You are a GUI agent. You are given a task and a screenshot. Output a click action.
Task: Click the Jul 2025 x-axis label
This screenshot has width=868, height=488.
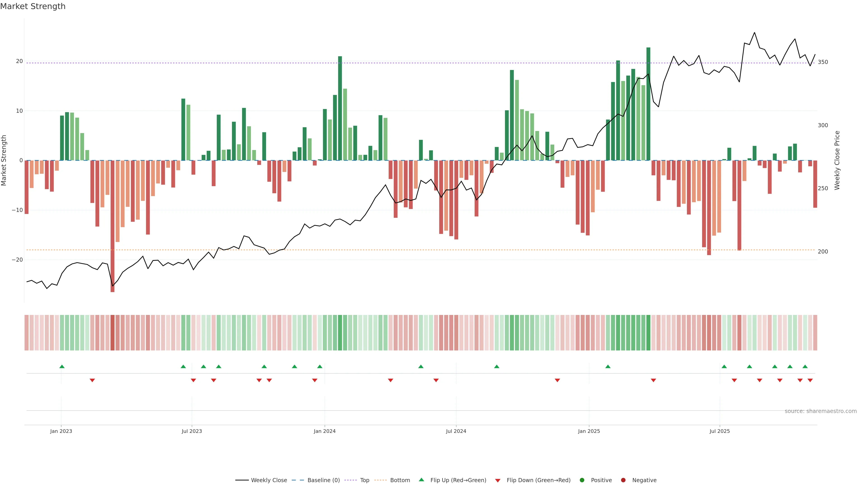[x=719, y=431]
